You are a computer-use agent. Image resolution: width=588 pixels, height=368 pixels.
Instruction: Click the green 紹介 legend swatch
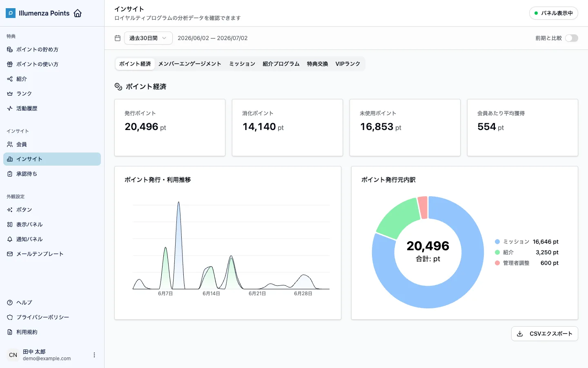497,252
